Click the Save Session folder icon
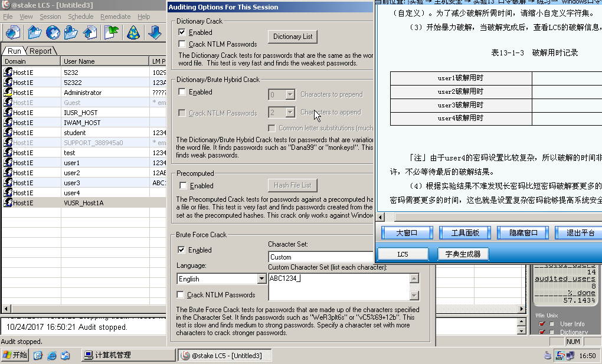The height and width of the screenshot is (364, 602). click(71, 32)
